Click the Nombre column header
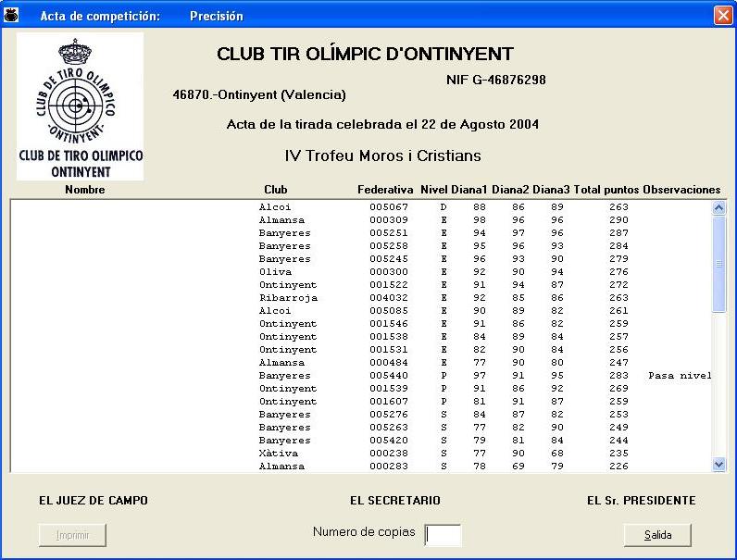Image resolution: width=737 pixels, height=560 pixels. tap(85, 190)
